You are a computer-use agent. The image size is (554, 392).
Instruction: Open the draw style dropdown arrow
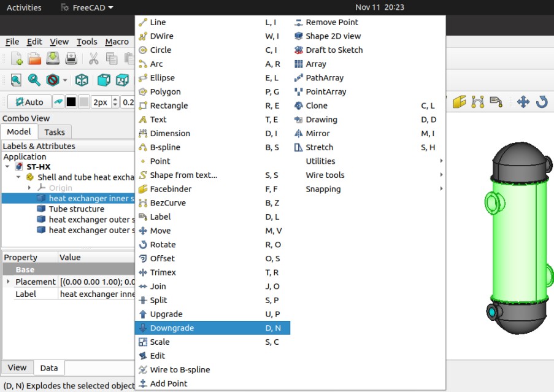(x=64, y=80)
